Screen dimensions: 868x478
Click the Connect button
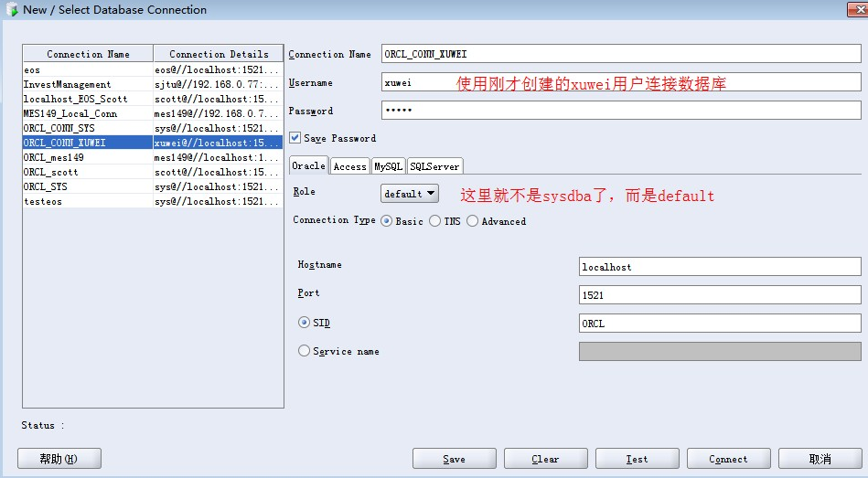(728, 459)
